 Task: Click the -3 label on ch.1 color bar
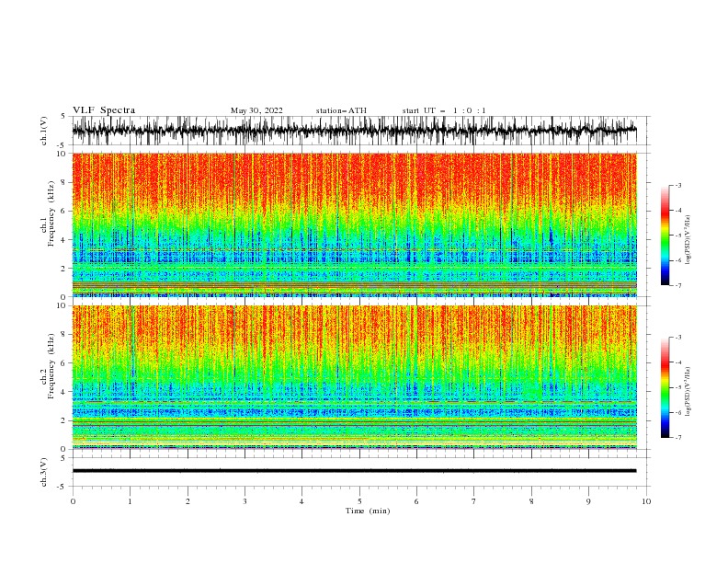(677, 185)
